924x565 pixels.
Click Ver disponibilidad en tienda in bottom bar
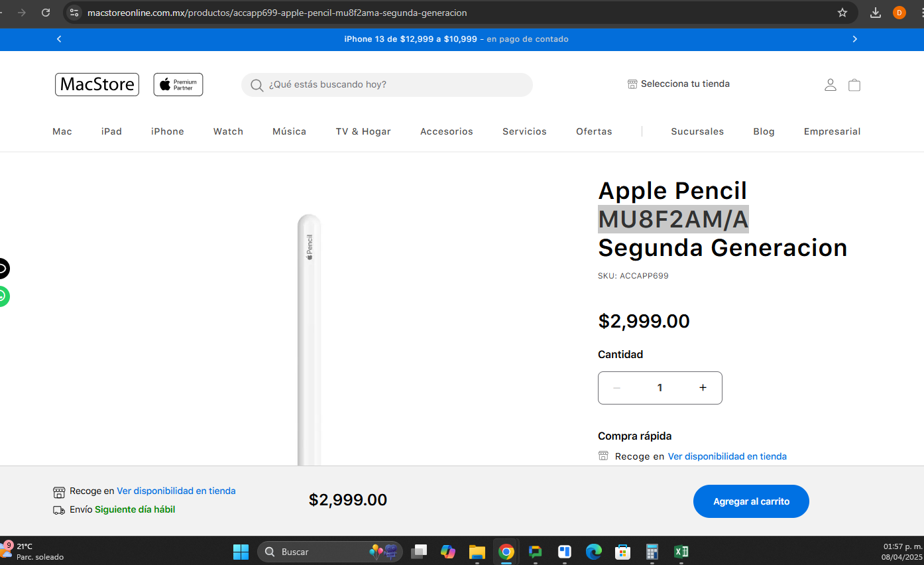coord(176,491)
